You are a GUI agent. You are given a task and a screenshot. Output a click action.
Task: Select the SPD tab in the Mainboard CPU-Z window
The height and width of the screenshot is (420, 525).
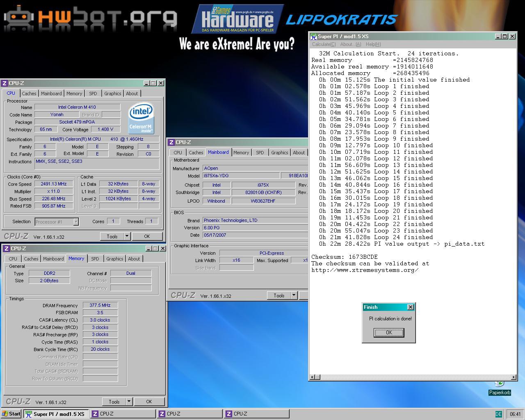click(260, 153)
